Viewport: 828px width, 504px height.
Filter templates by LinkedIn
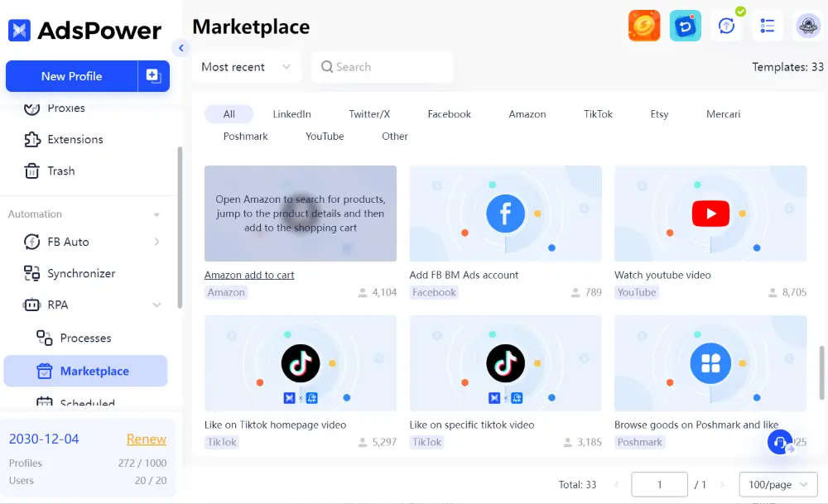pyautogui.click(x=292, y=114)
